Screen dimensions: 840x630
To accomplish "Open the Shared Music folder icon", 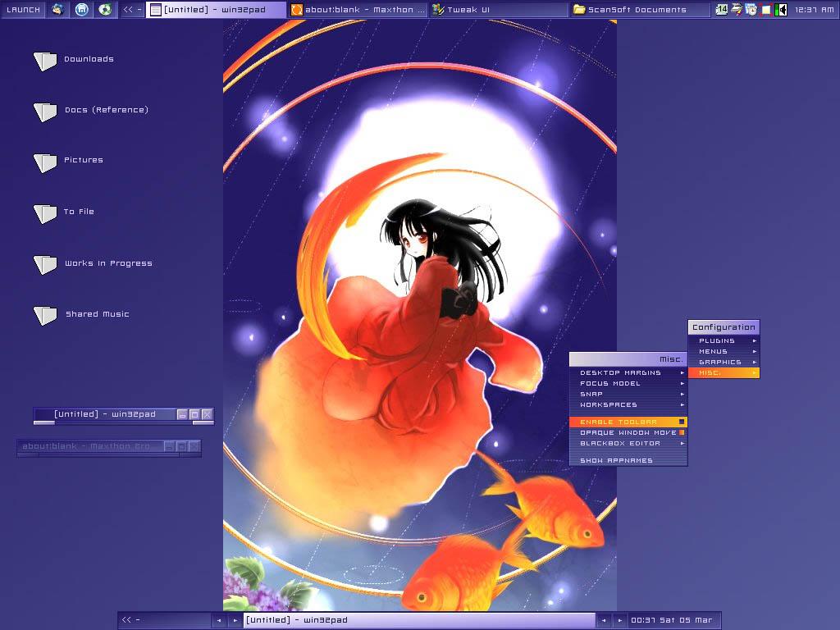I will coord(45,315).
